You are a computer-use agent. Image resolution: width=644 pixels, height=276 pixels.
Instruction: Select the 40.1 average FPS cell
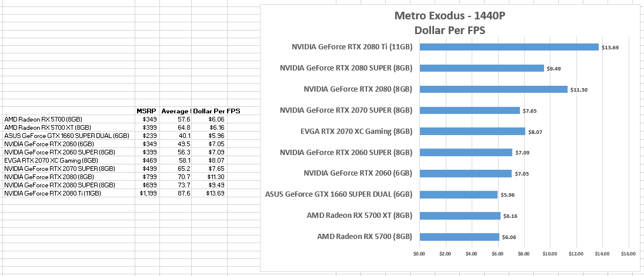176,136
